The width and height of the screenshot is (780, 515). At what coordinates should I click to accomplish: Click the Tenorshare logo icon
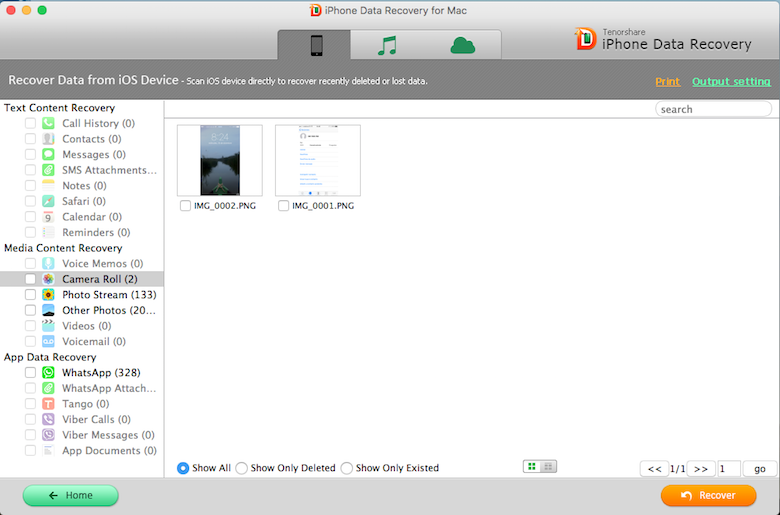pyautogui.click(x=585, y=39)
